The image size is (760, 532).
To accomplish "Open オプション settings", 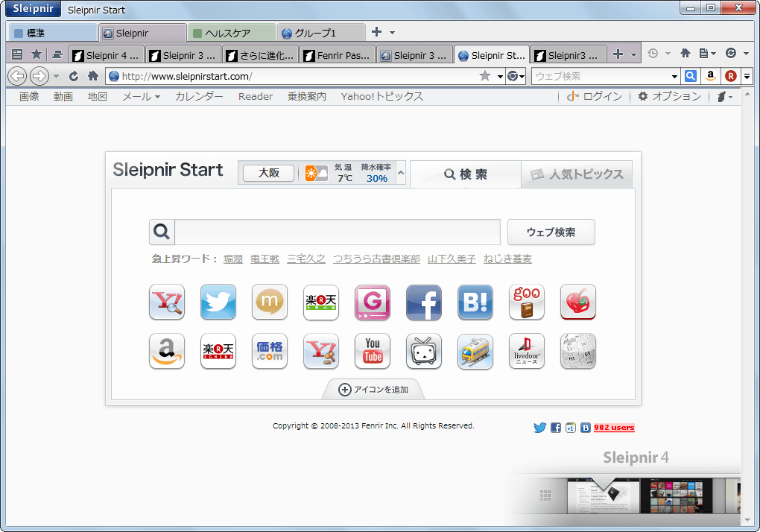I will [669, 96].
